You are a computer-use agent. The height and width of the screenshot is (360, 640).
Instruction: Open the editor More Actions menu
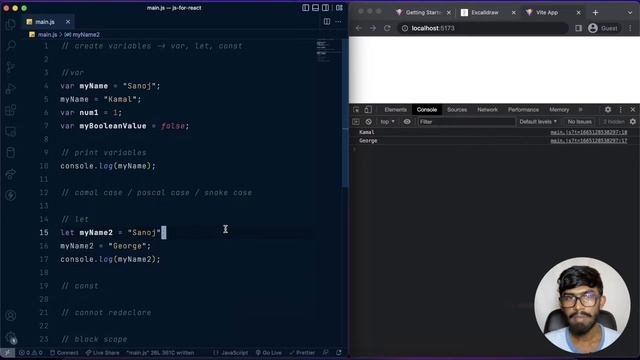[338, 22]
